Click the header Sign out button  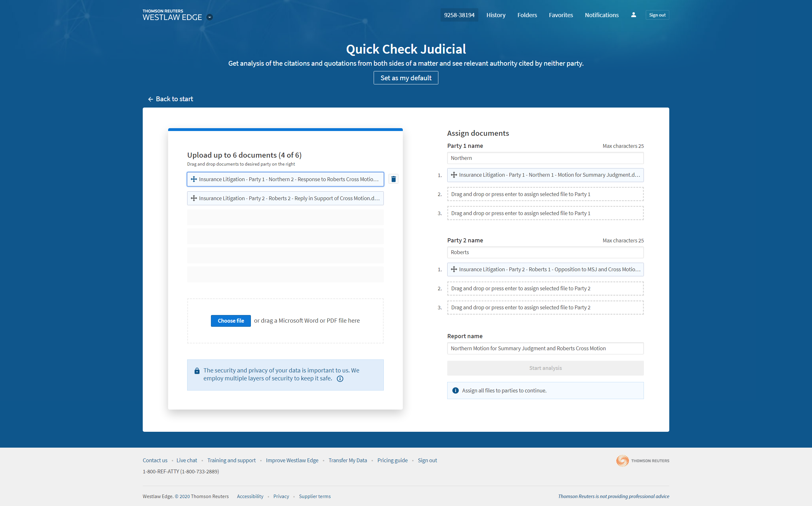tap(657, 15)
